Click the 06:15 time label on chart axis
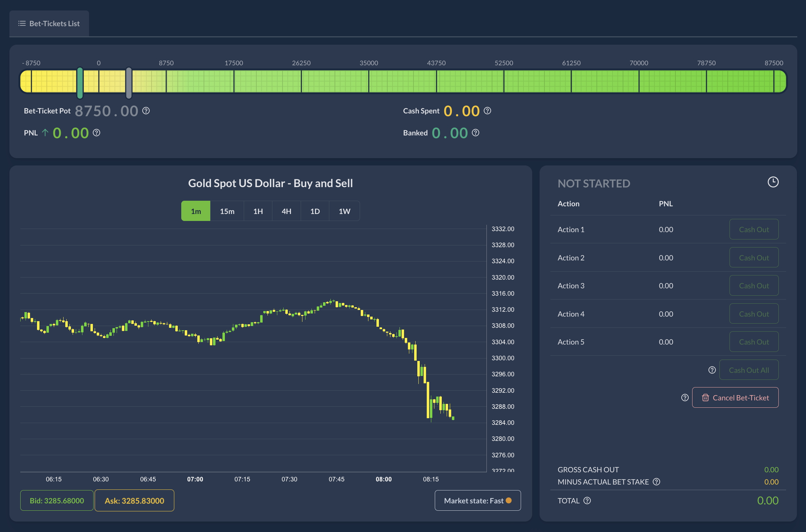 [53, 479]
